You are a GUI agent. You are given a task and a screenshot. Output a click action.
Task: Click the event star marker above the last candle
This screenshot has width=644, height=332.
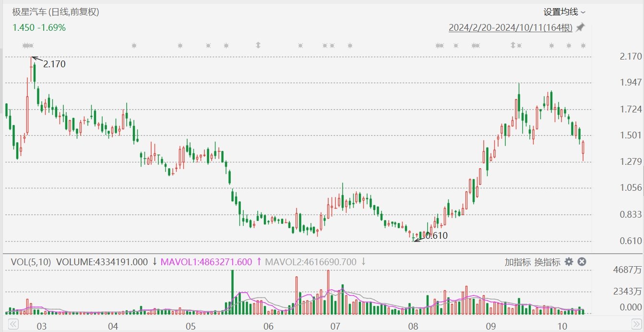[x=584, y=46]
